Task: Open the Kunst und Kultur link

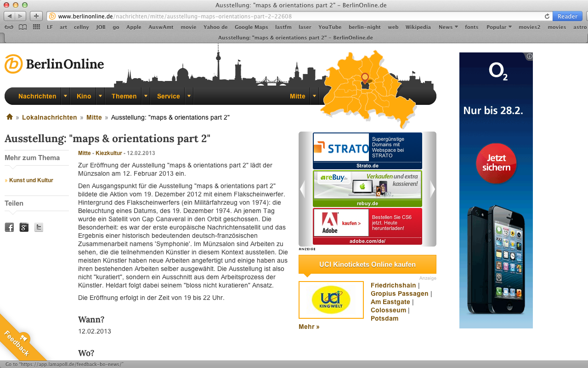Action: click(31, 180)
